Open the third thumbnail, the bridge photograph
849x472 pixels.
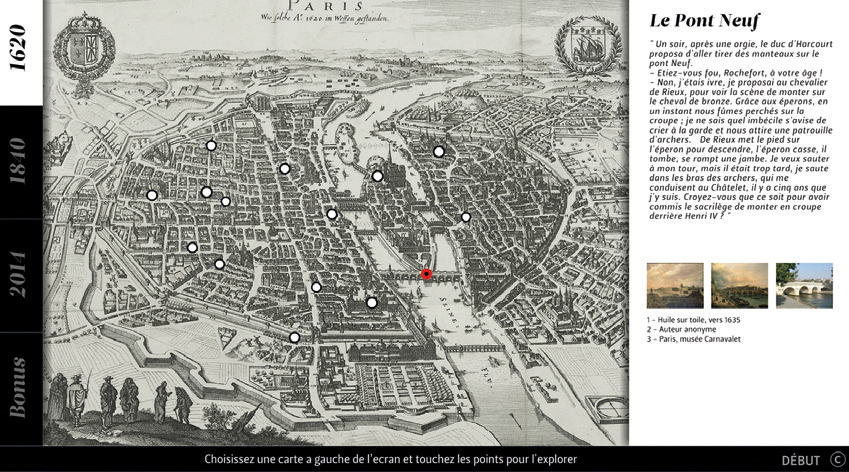(x=804, y=286)
